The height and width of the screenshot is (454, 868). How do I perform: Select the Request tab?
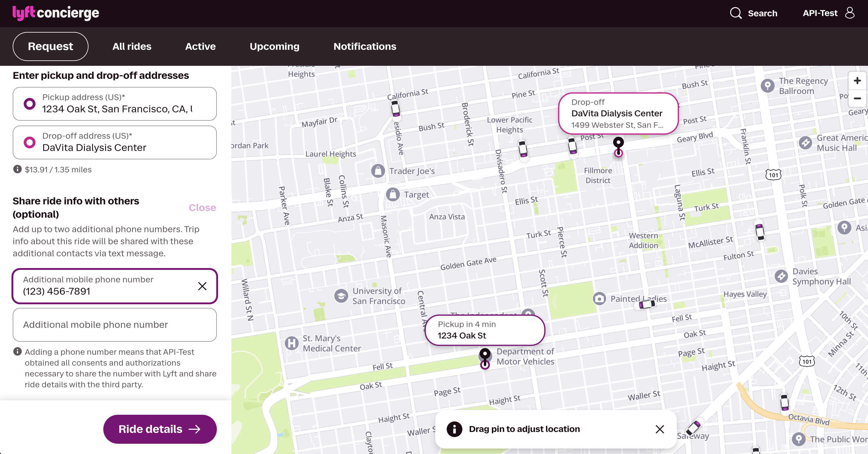[x=50, y=46]
